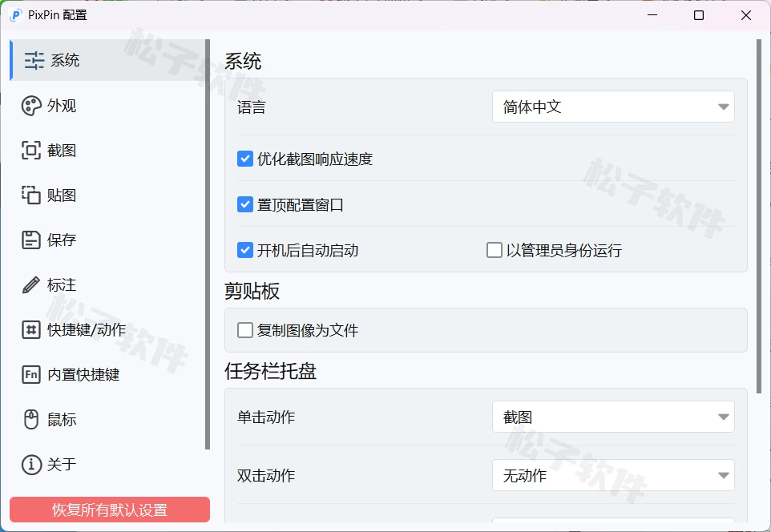Click the 截图 capture frame icon
771x532 pixels.
(x=31, y=151)
